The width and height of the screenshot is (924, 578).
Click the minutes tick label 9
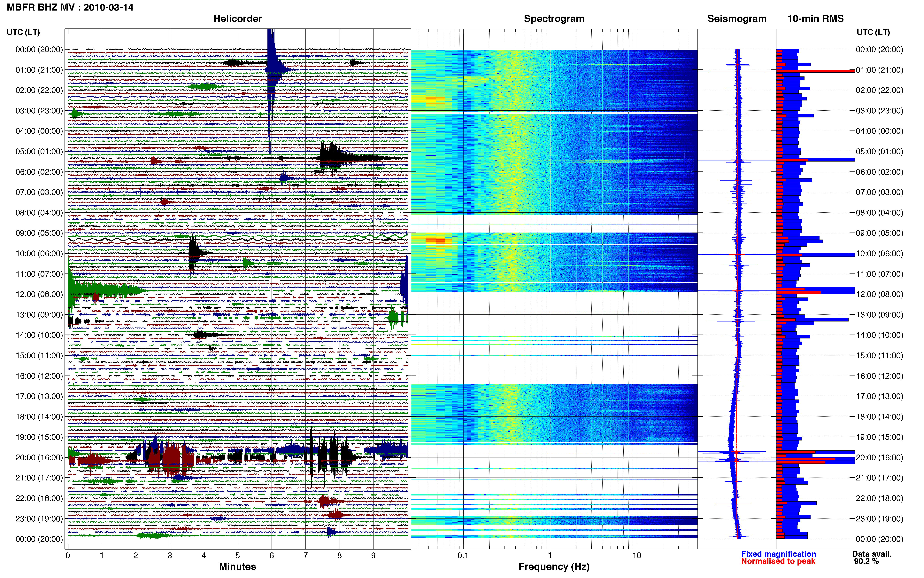(373, 555)
